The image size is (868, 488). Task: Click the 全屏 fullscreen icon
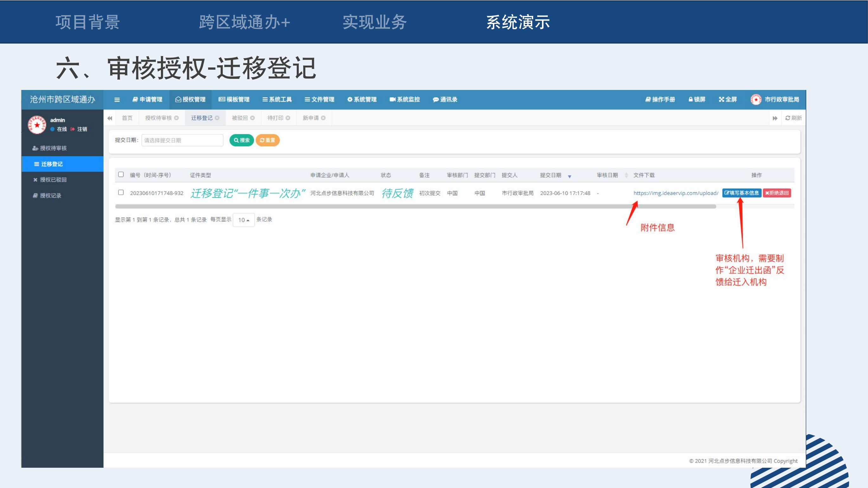tap(721, 99)
